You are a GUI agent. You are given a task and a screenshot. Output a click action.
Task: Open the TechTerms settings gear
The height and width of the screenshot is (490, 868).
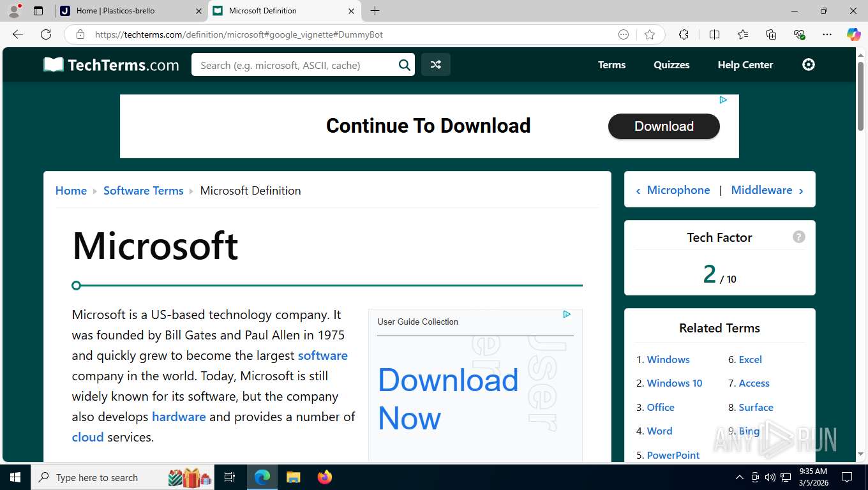tap(809, 64)
